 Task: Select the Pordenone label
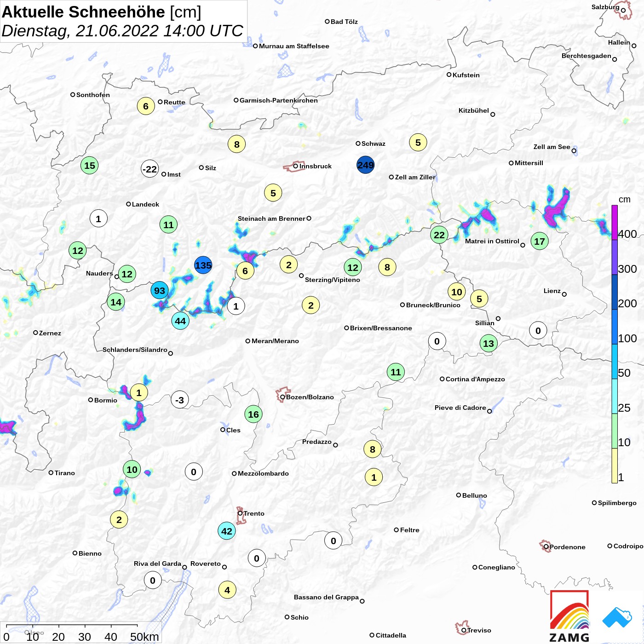[x=568, y=547]
